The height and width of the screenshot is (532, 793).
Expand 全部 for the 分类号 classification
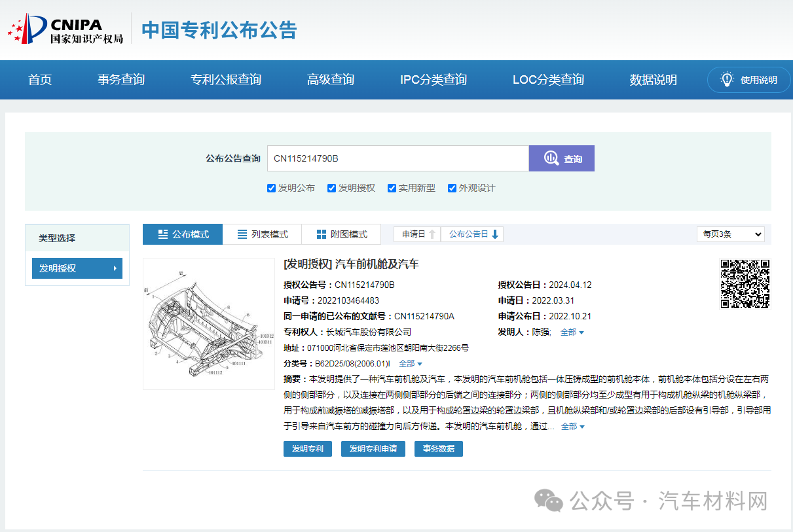(x=411, y=364)
